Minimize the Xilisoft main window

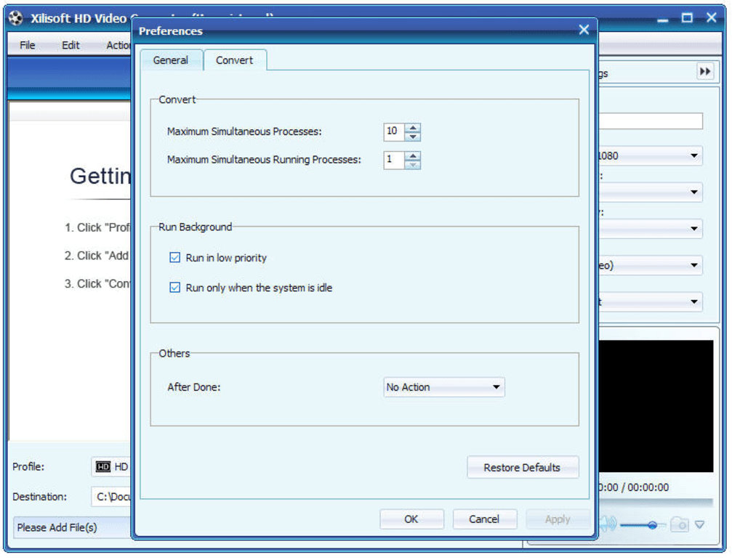pos(662,20)
